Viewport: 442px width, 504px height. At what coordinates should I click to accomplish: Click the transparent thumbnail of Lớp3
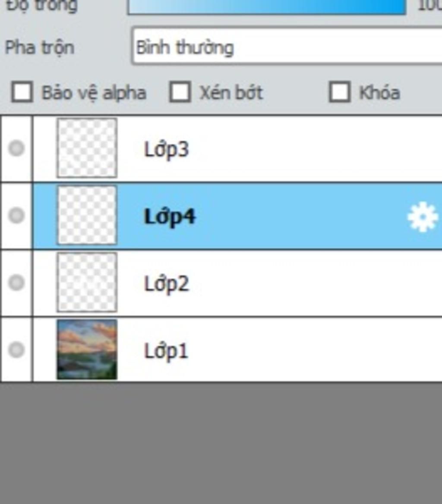click(87, 148)
